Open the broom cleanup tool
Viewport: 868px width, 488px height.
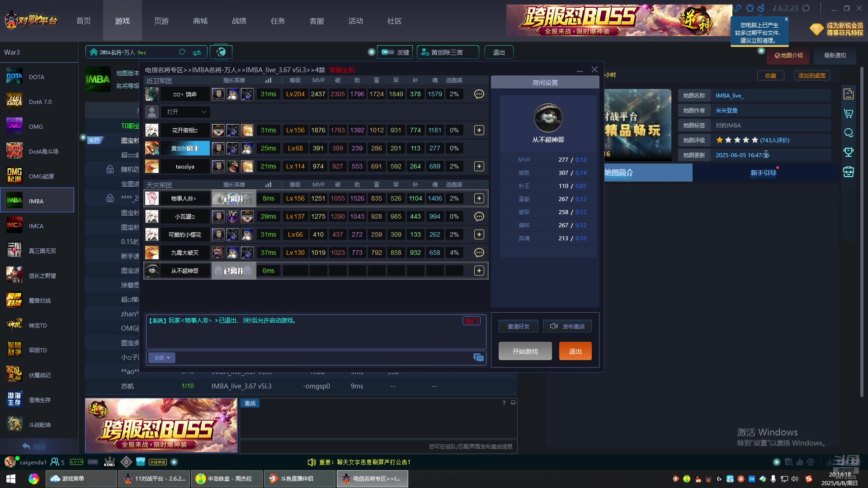[x=761, y=8]
